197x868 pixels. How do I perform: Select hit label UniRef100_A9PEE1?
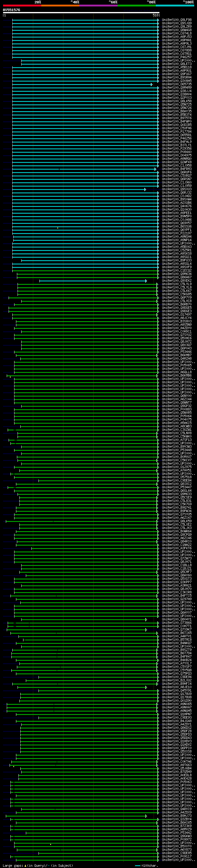point(177,213)
